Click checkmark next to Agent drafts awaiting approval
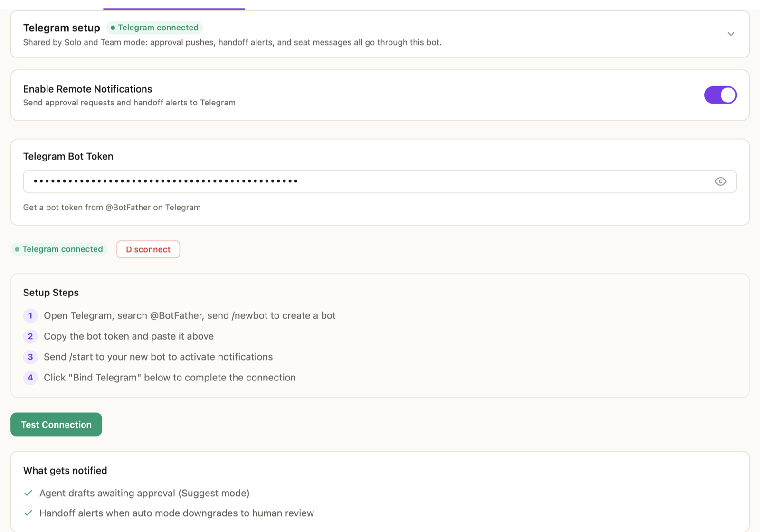This screenshot has width=760, height=532. click(28, 493)
